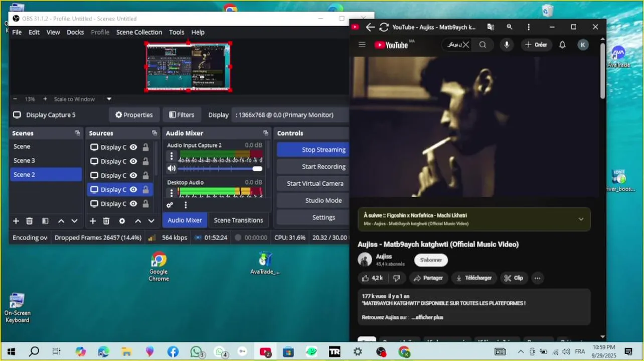Switch to the Scene Transitions tab
The image size is (644, 361).
coord(238,220)
